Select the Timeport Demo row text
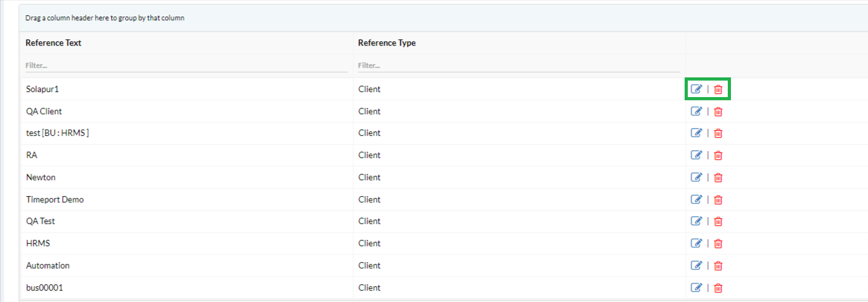The height and width of the screenshot is (302, 868). click(x=55, y=200)
